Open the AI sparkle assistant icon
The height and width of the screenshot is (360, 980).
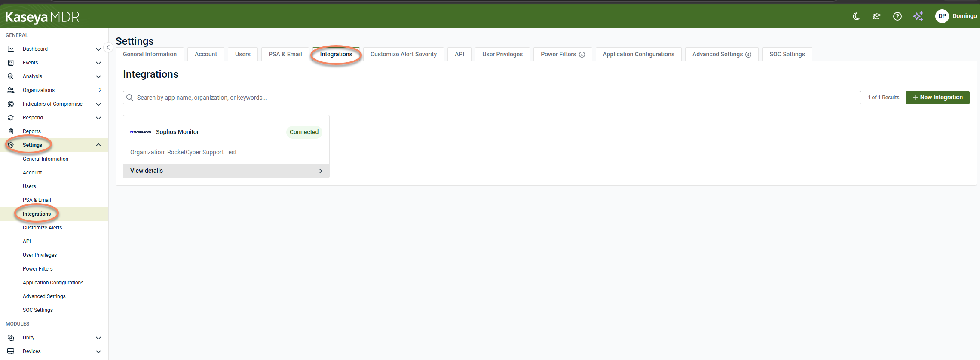pyautogui.click(x=918, y=16)
